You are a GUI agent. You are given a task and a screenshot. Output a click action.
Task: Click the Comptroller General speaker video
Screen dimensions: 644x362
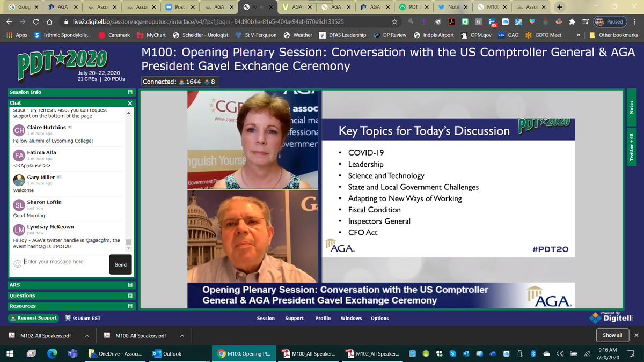(254, 237)
